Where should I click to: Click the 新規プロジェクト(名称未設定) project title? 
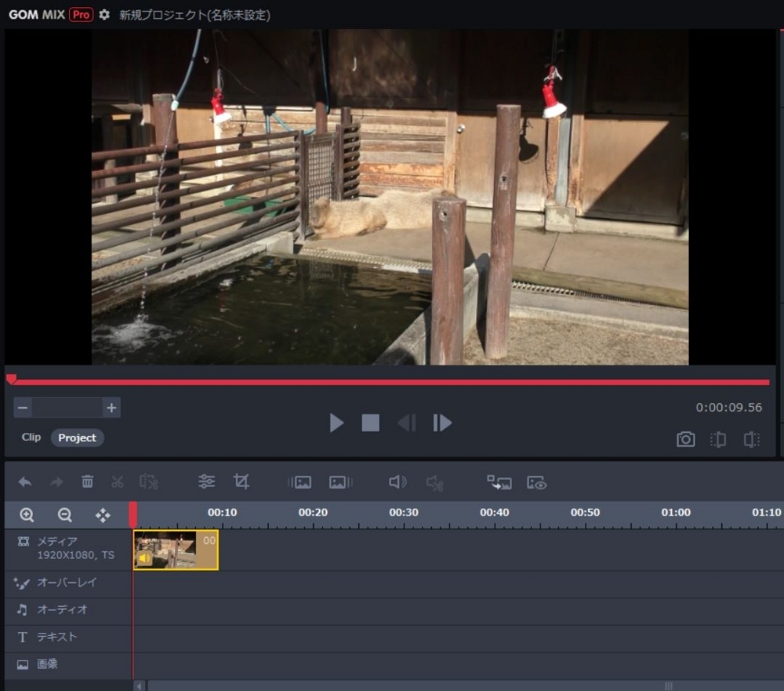pos(194,15)
